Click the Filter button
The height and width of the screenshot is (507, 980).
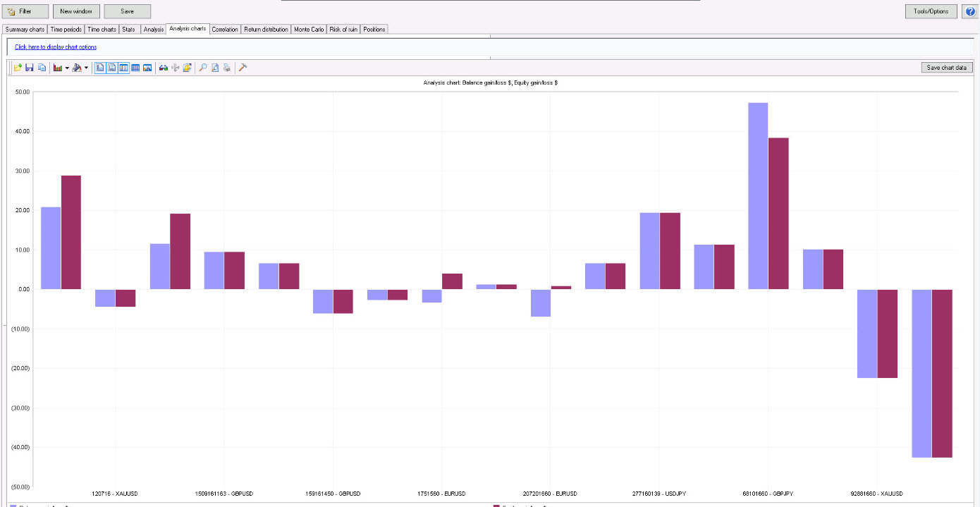tap(25, 11)
